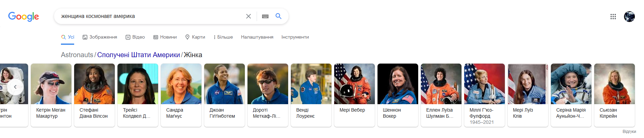Click the blue search magnifier icon
Screen dimensions: 644x138
coord(278,16)
